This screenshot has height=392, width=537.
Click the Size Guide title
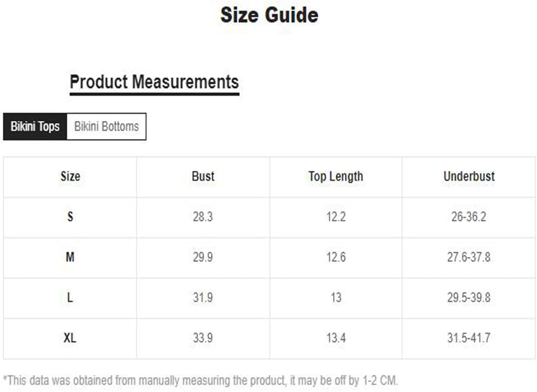[x=269, y=15]
